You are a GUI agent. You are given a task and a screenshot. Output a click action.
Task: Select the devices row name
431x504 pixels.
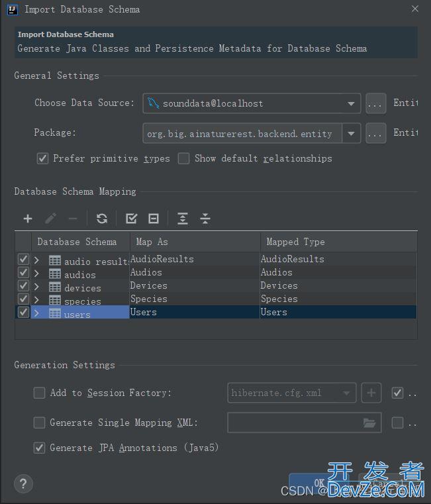pos(83,288)
